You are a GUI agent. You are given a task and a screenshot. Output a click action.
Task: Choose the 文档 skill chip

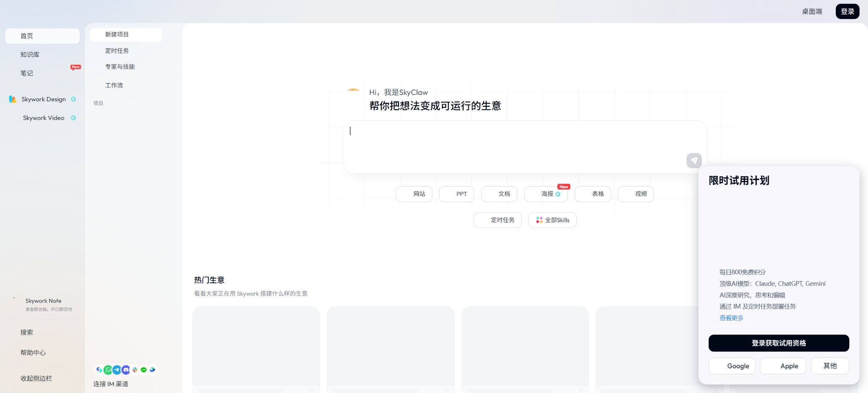click(x=499, y=194)
